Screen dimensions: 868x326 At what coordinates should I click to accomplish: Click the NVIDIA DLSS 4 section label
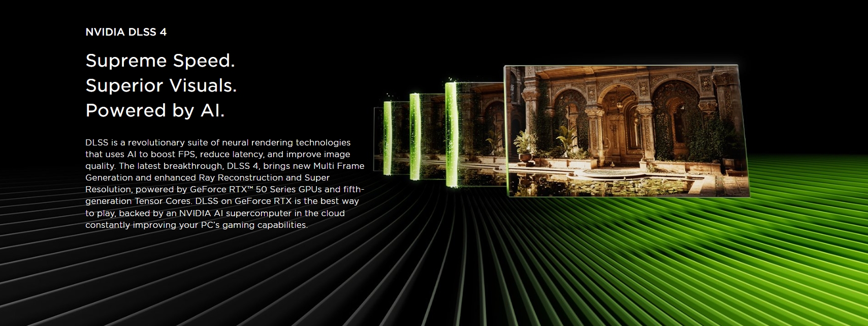126,32
